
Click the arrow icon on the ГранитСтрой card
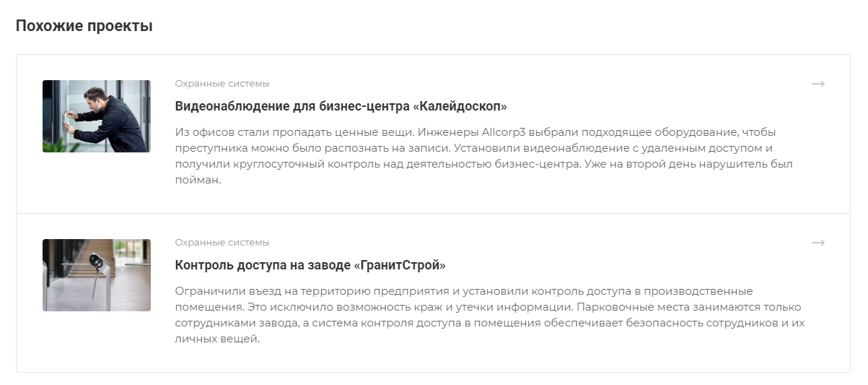point(817,243)
